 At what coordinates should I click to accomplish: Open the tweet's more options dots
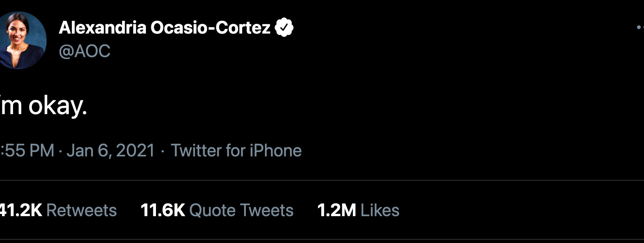coord(640,28)
